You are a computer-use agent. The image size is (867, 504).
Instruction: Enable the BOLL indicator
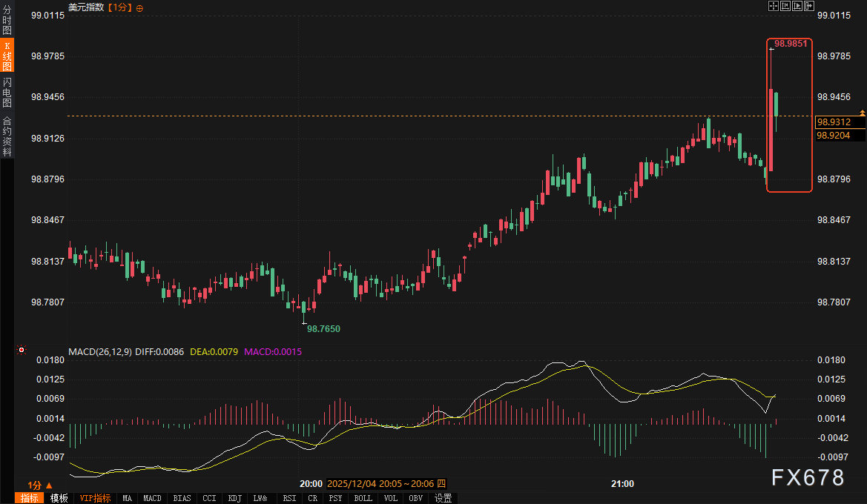click(x=363, y=498)
